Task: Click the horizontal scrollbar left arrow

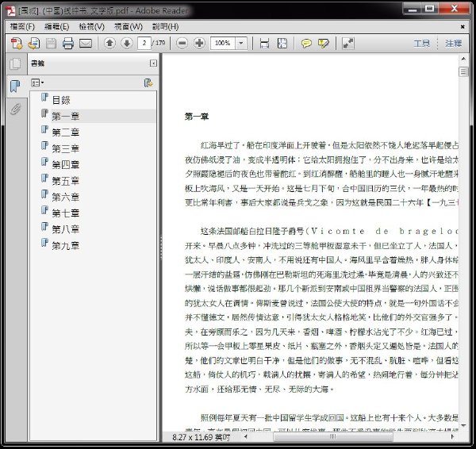Action: 246,436
